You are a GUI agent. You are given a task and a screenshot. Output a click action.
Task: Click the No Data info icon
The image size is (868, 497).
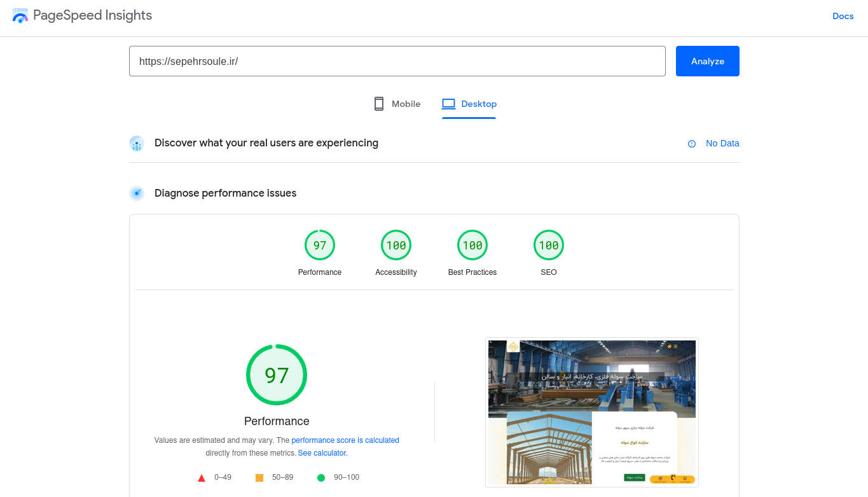click(x=692, y=144)
